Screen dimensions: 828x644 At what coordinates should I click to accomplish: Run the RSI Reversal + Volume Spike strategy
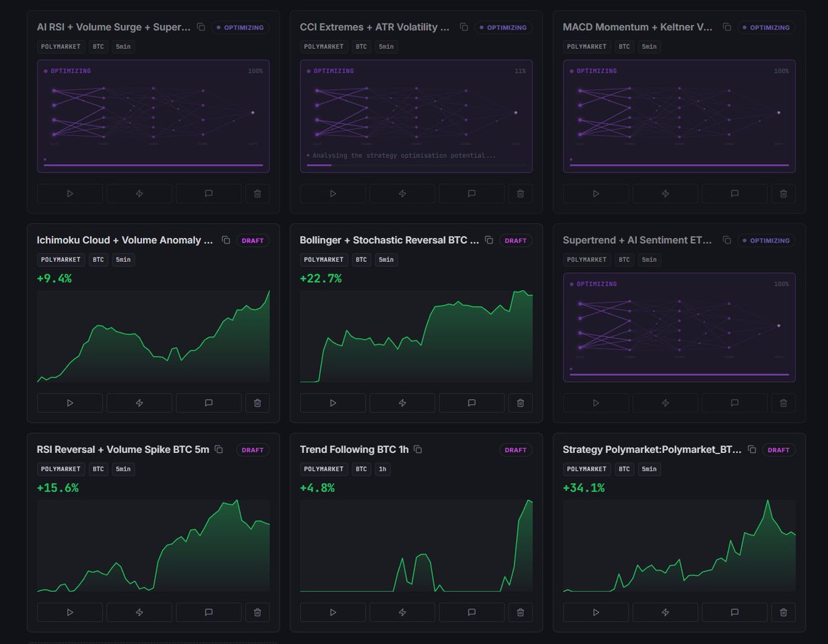point(70,612)
